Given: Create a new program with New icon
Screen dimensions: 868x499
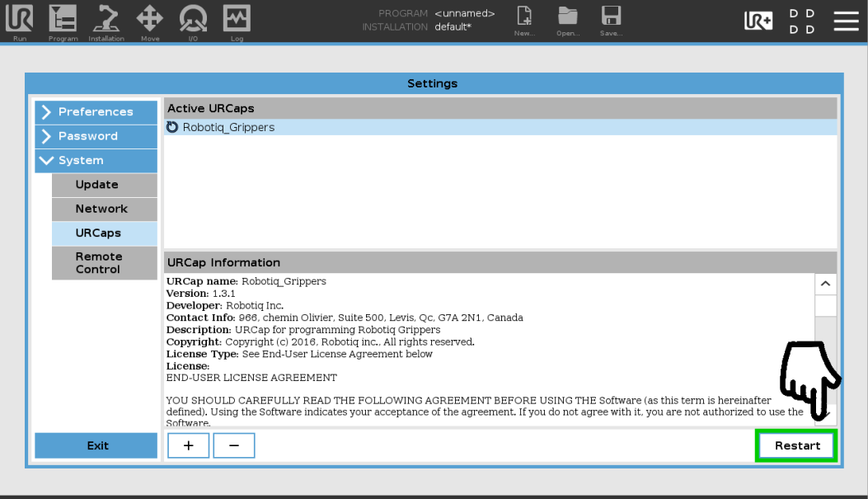Looking at the screenshot, I should coord(524,21).
